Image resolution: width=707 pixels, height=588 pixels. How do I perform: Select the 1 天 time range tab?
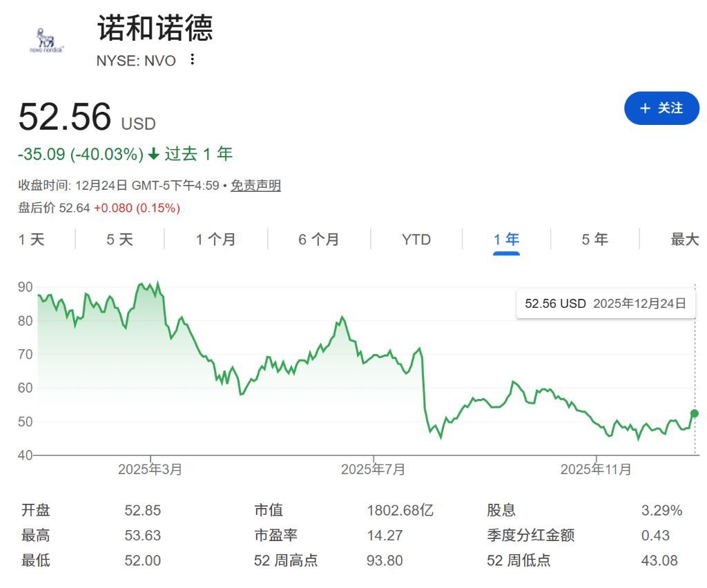point(31,239)
